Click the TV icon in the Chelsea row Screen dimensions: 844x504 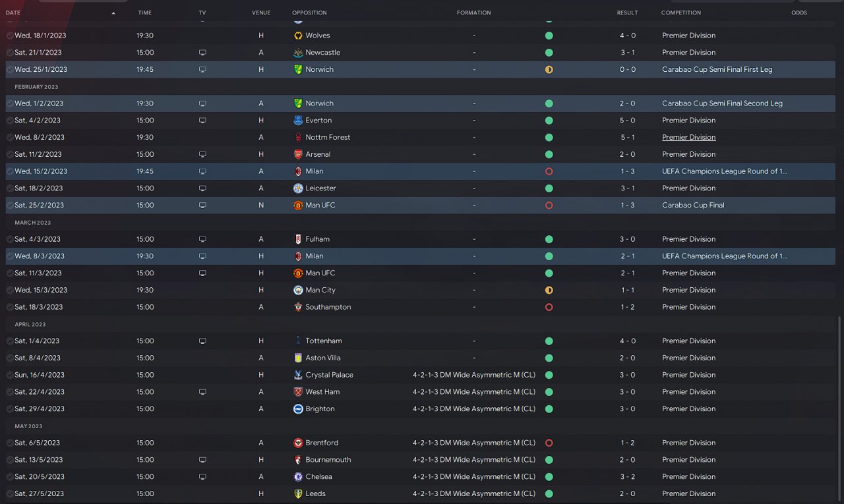point(202,477)
